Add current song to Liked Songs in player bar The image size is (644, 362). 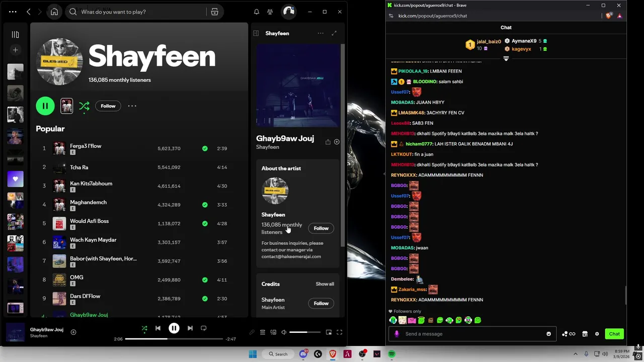[x=73, y=332]
